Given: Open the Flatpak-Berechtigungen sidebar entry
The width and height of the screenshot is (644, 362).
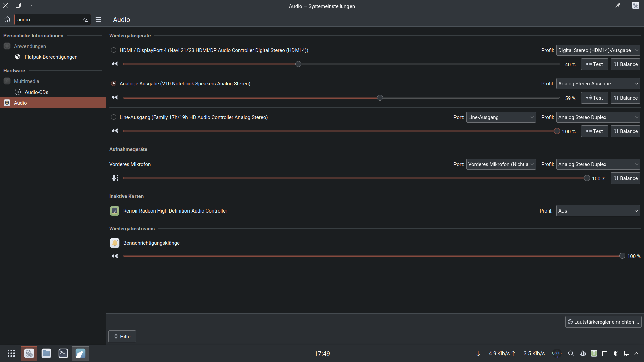Looking at the screenshot, I should [x=51, y=57].
